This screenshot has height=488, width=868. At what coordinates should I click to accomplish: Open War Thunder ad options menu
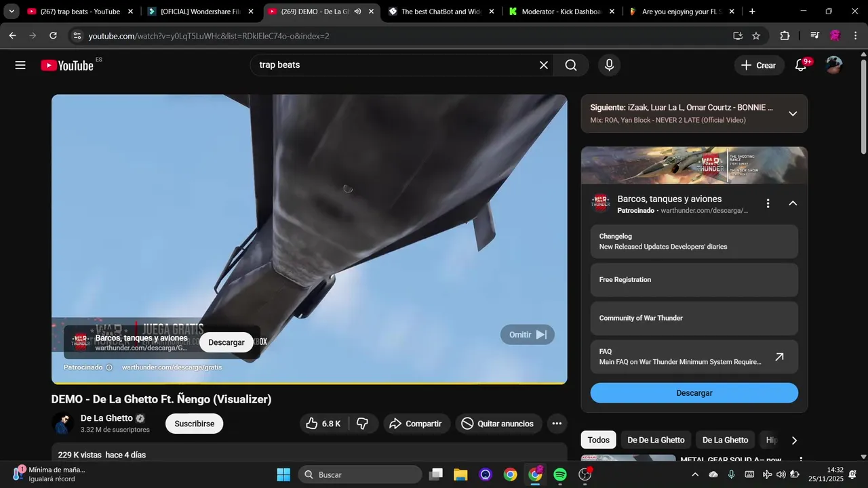pyautogui.click(x=768, y=203)
